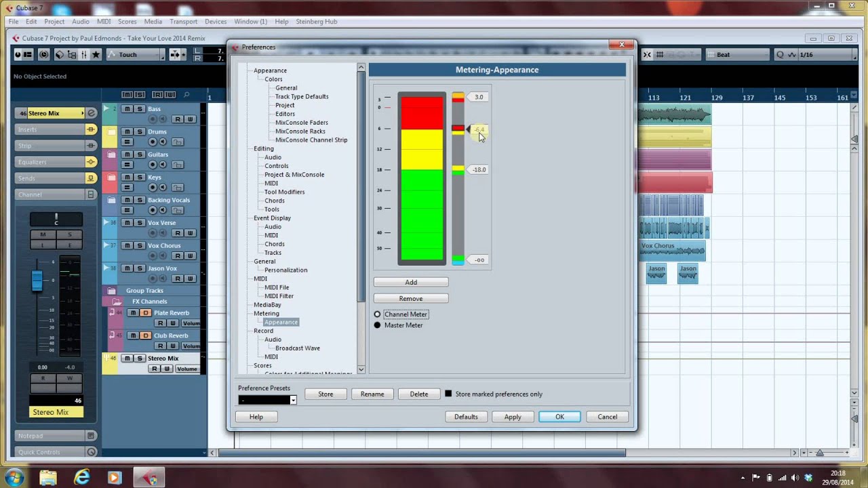The image size is (868, 488).
Task: Open the Volume parameter dropdown on Stereo Mix track
Action: [x=186, y=369]
